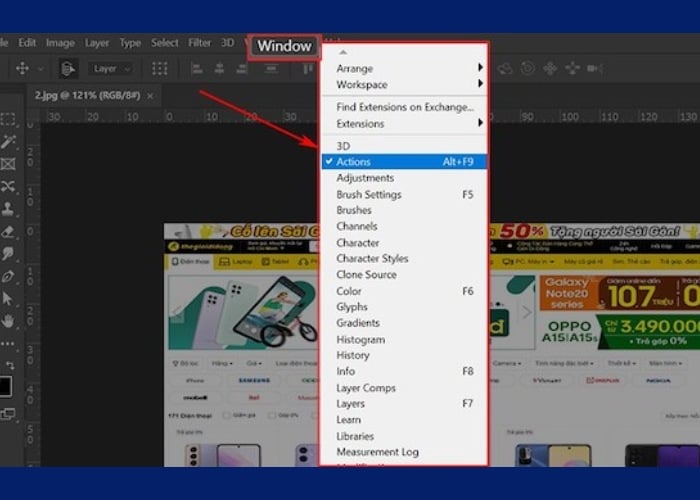Image resolution: width=700 pixels, height=500 pixels.
Task: Toggle the Brushes panel entry
Action: click(404, 210)
